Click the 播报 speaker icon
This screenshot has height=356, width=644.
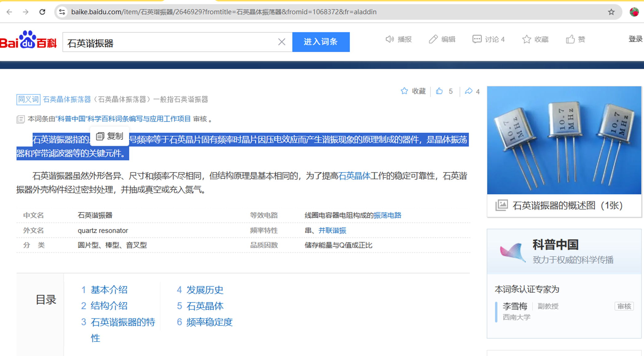pos(390,39)
